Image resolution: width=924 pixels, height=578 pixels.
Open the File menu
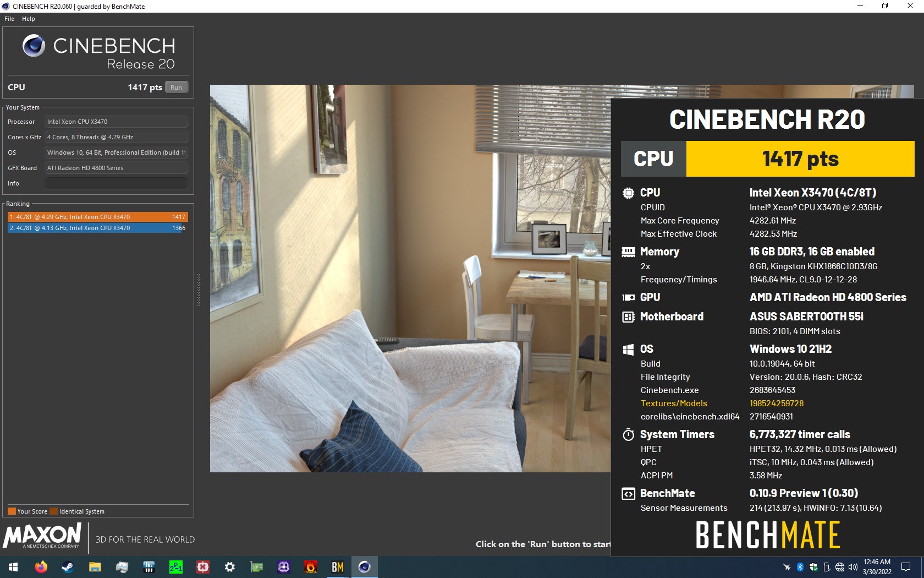(9, 19)
